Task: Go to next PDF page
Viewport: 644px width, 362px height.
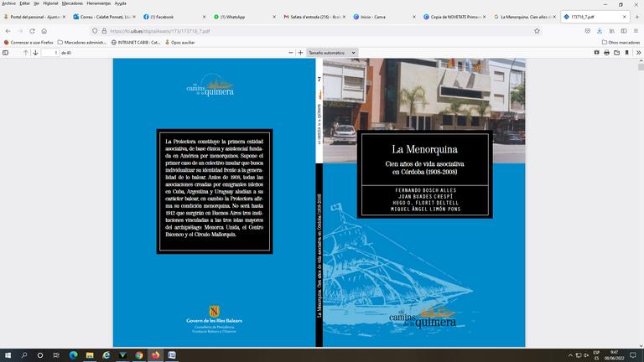Action: coord(36,53)
